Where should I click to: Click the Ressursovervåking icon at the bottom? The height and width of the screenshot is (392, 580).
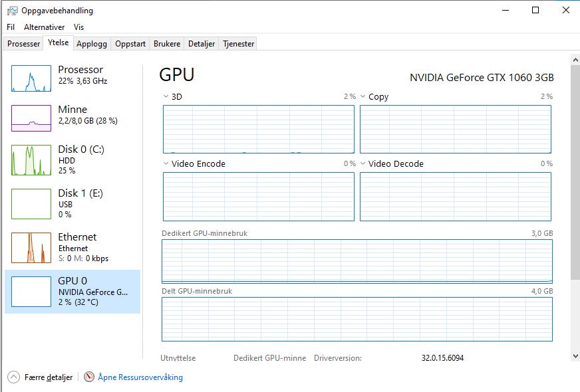tap(89, 377)
